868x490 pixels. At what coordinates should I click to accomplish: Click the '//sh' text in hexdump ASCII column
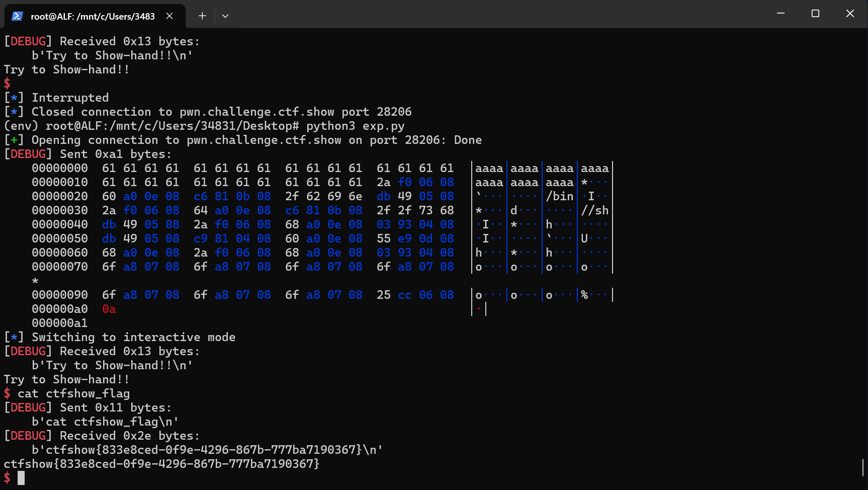coord(595,210)
